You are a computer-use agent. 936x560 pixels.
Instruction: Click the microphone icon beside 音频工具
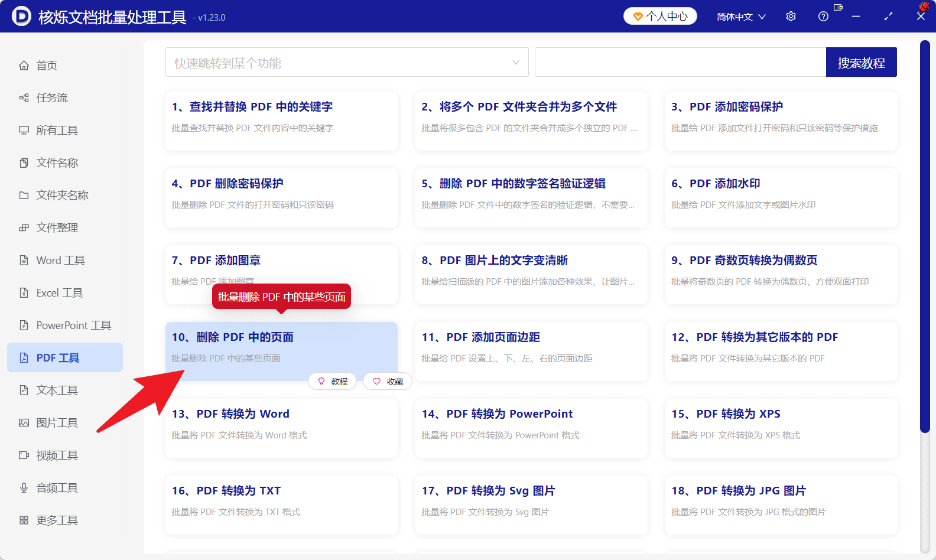click(24, 487)
